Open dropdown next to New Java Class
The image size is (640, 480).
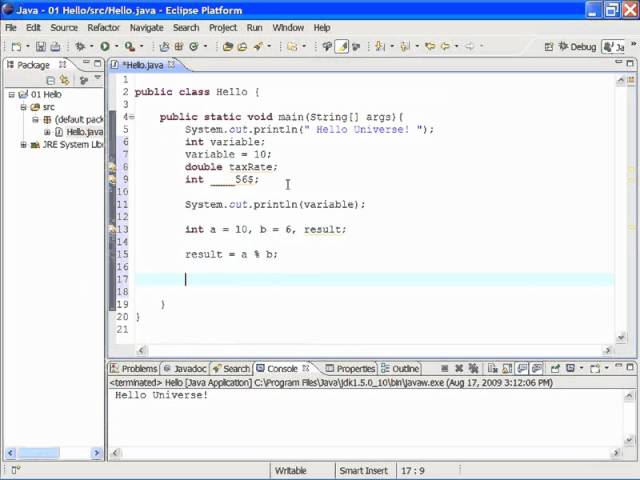[205, 47]
